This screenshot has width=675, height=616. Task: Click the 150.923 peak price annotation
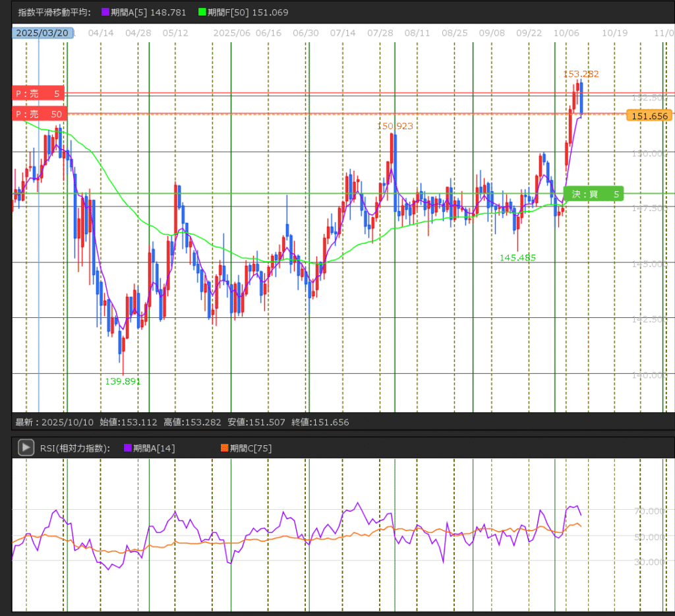pos(395,126)
